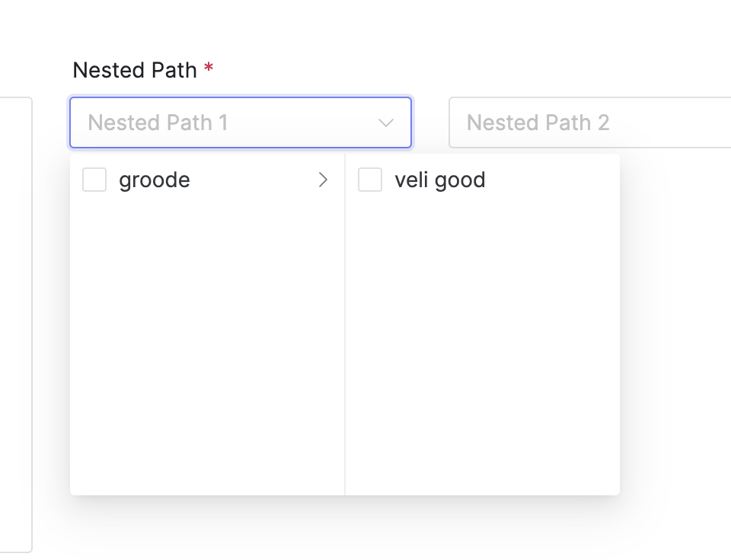The height and width of the screenshot is (560, 731).
Task: Check the veli good checkbox
Action: click(x=370, y=180)
